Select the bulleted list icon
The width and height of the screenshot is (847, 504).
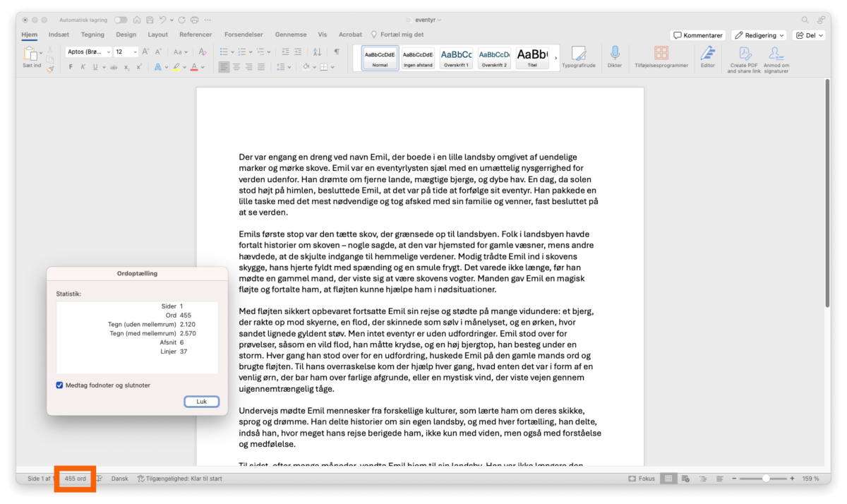[223, 52]
